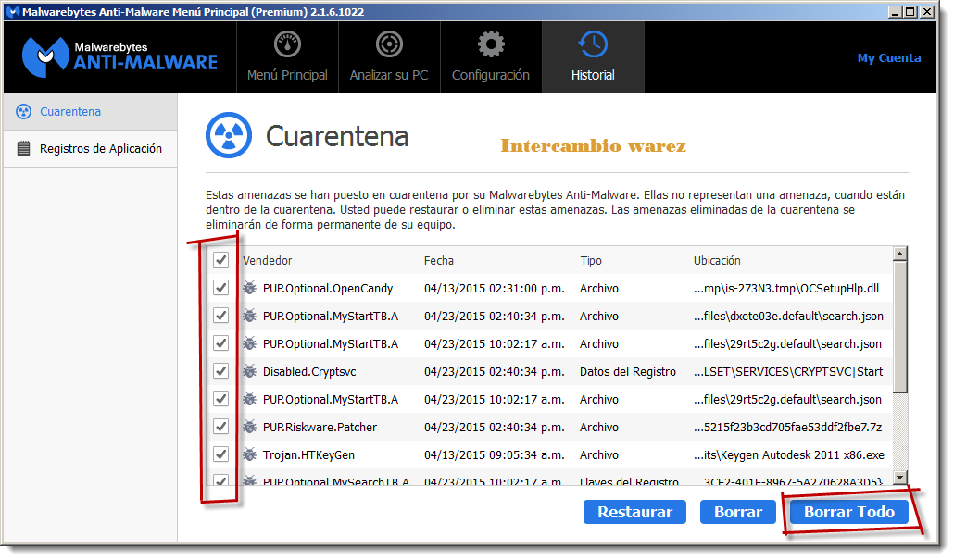Screen dimensions: 954x560
Task: Sort list by Ubicación column header
Action: coord(717,260)
